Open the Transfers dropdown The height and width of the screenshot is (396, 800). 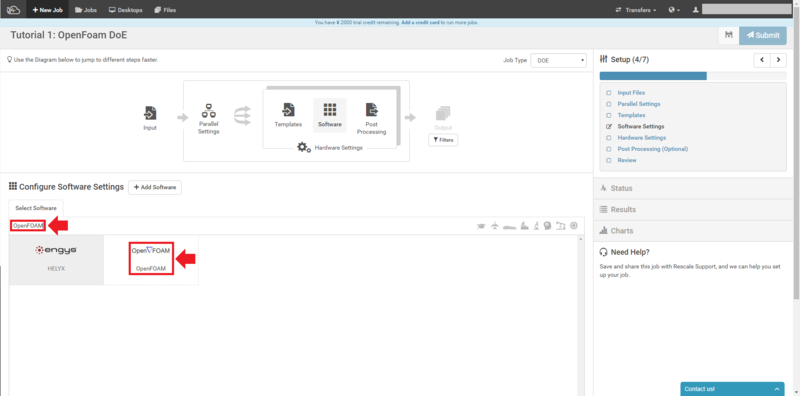[x=636, y=10]
